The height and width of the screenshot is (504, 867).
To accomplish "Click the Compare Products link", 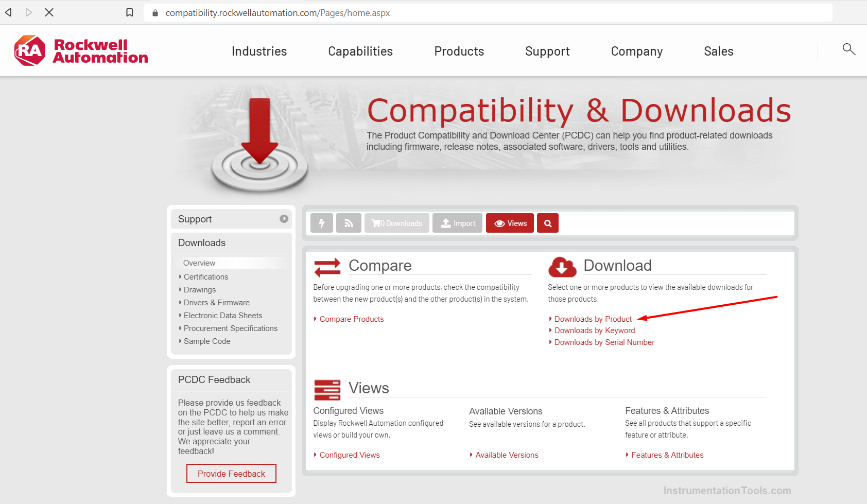I will (x=352, y=319).
